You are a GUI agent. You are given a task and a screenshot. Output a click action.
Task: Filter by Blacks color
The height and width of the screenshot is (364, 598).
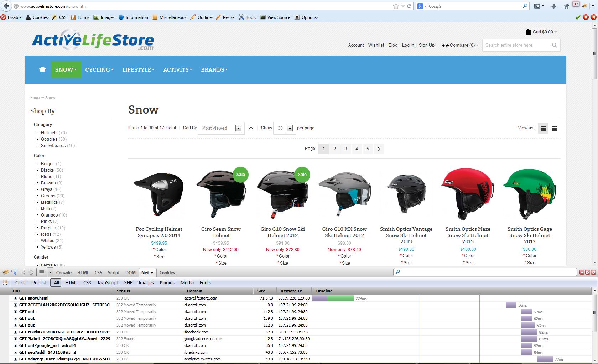[47, 170]
